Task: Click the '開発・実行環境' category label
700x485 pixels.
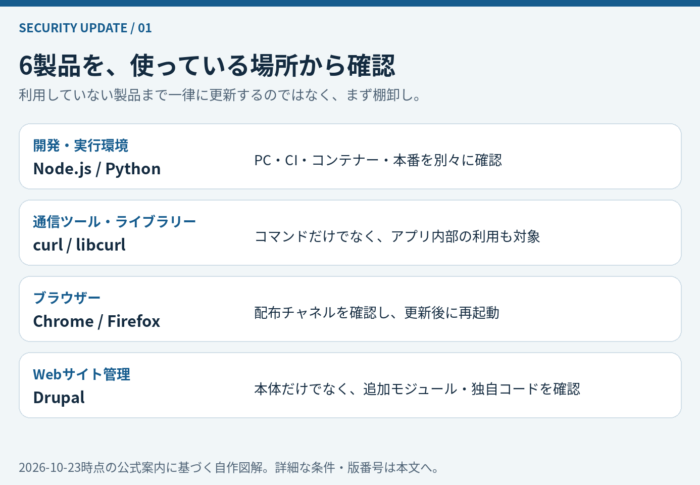Action: tap(81, 145)
